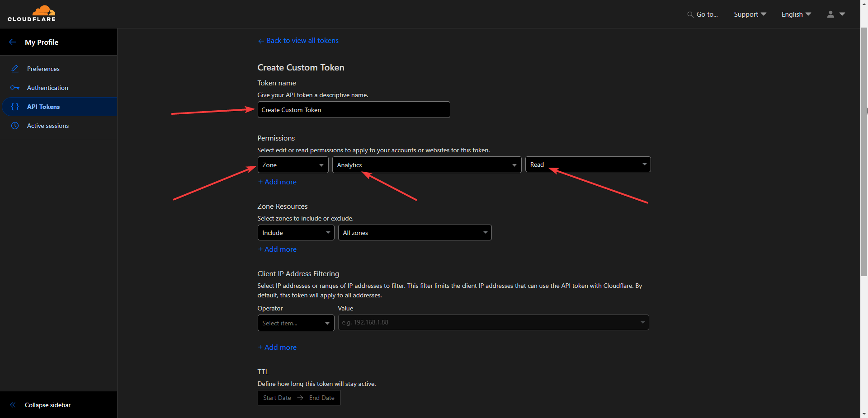The image size is (868, 418).
Task: Click Add more under Permissions
Action: (x=278, y=182)
